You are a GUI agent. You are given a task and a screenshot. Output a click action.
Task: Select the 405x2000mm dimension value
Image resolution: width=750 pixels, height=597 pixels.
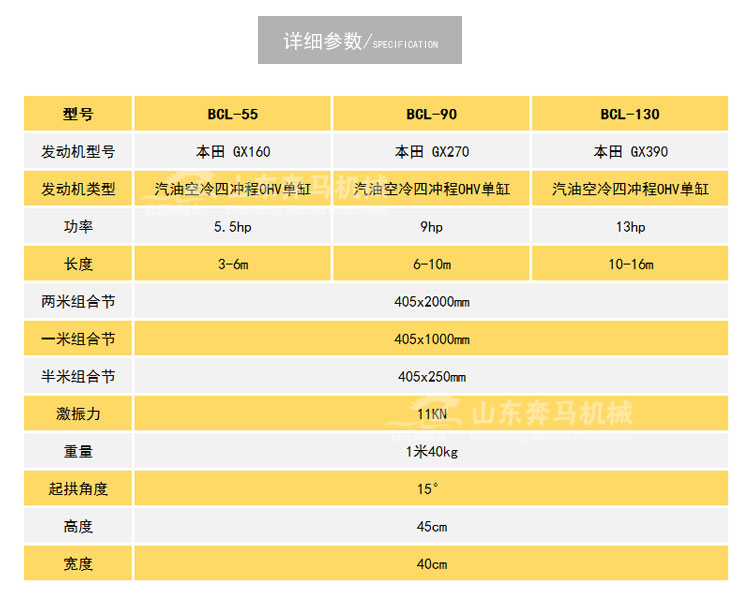pos(431,302)
